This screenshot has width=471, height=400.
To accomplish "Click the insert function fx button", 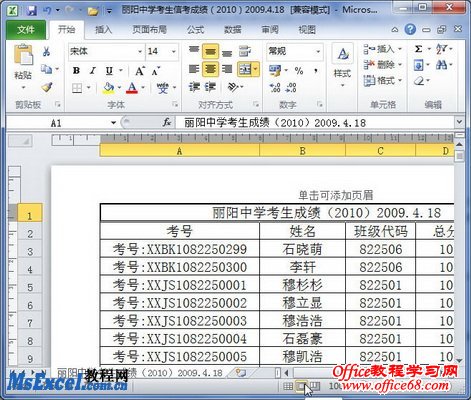I will click(167, 123).
